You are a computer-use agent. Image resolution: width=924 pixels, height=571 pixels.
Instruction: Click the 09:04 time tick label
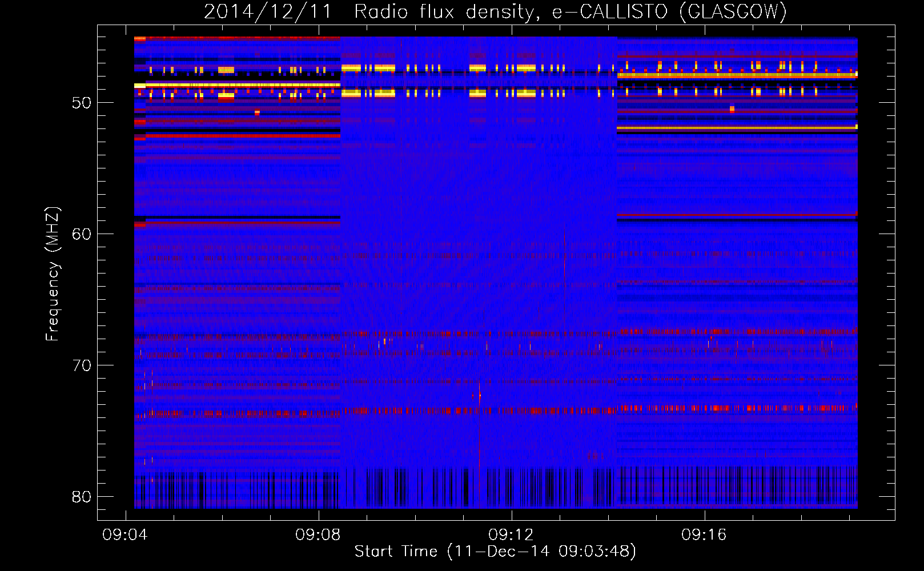(x=124, y=535)
